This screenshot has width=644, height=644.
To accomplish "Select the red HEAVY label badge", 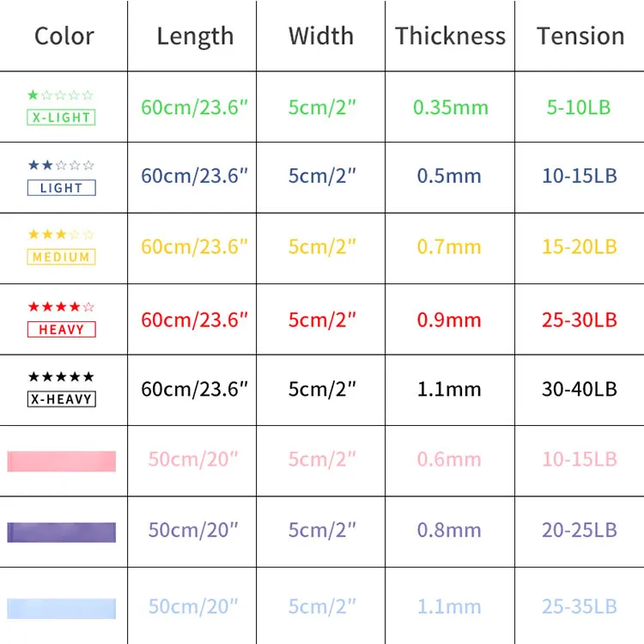I will coord(61,329).
